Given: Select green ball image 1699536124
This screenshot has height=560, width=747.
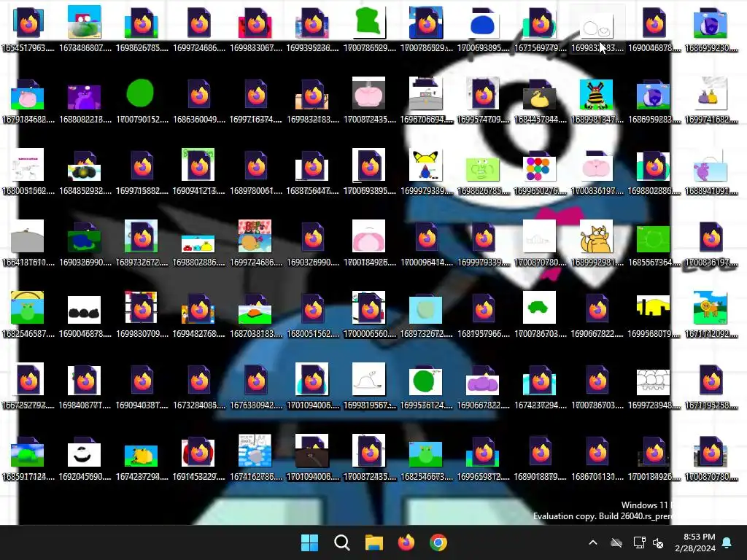Looking at the screenshot, I should pyautogui.click(x=426, y=386).
